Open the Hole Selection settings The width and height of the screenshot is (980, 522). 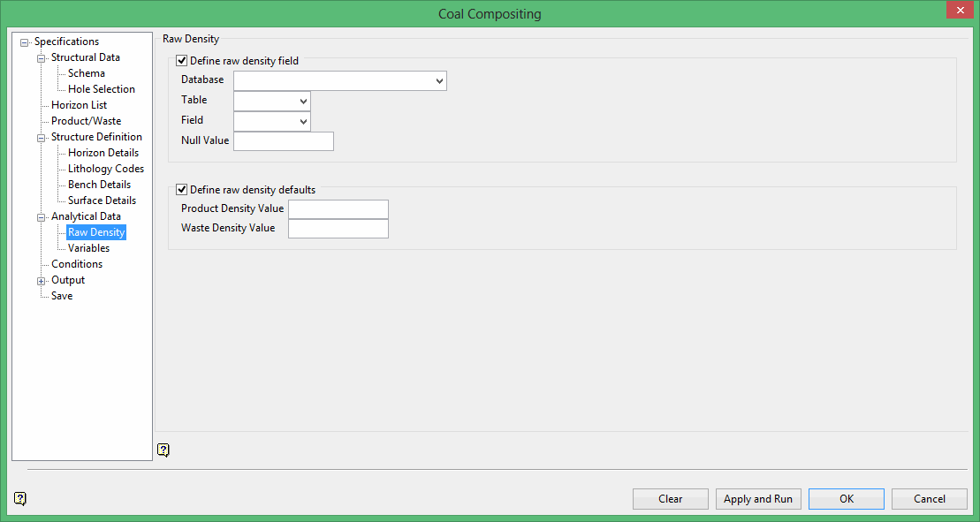click(x=102, y=89)
